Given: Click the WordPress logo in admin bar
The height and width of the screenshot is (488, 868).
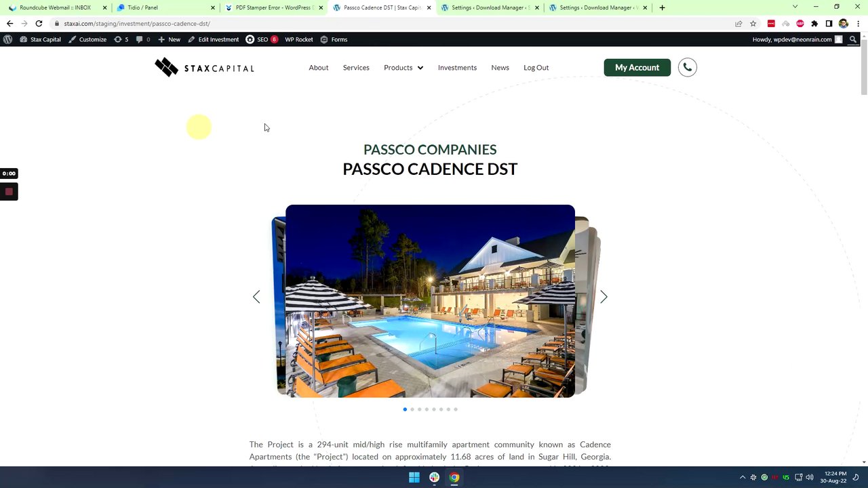Looking at the screenshot, I should coord(7,39).
